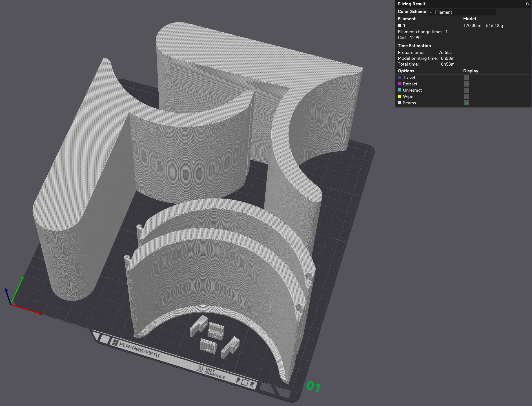Click the Seams option label
The image size is (532, 406).
[x=409, y=103]
